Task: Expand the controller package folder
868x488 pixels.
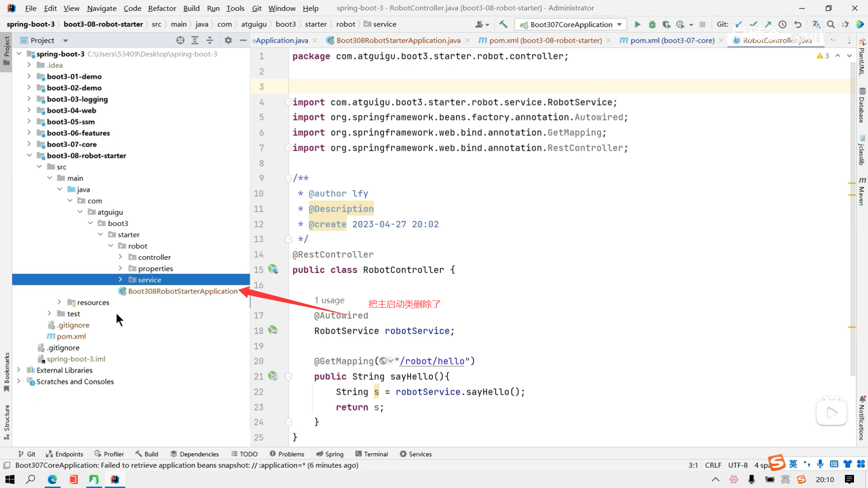Action: 120,257
